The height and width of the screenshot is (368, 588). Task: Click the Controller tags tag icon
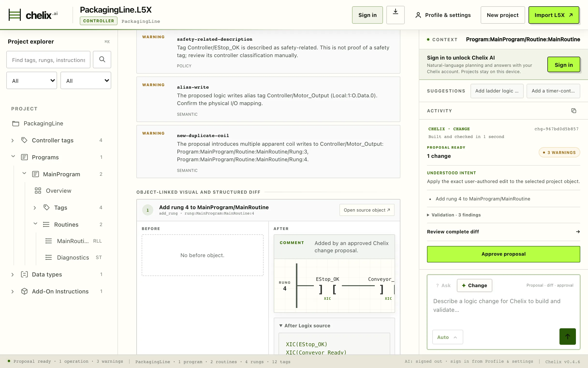pos(24,140)
